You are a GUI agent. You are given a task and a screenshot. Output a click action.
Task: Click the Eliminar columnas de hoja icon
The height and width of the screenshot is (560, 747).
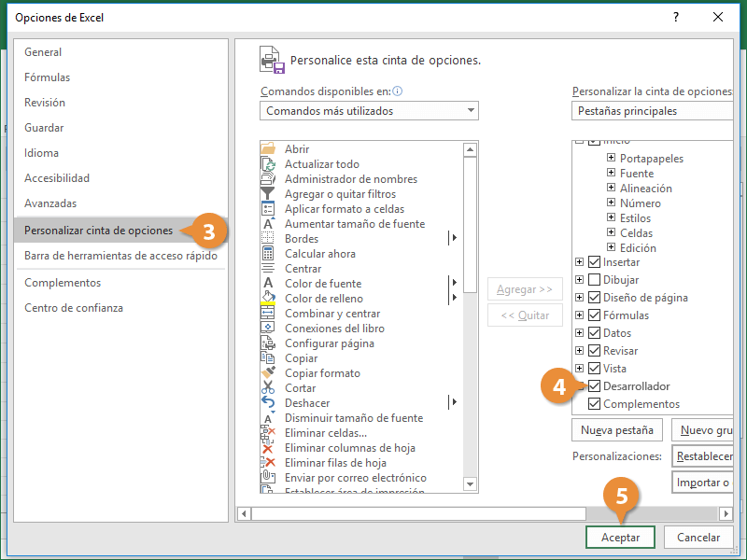(268, 448)
